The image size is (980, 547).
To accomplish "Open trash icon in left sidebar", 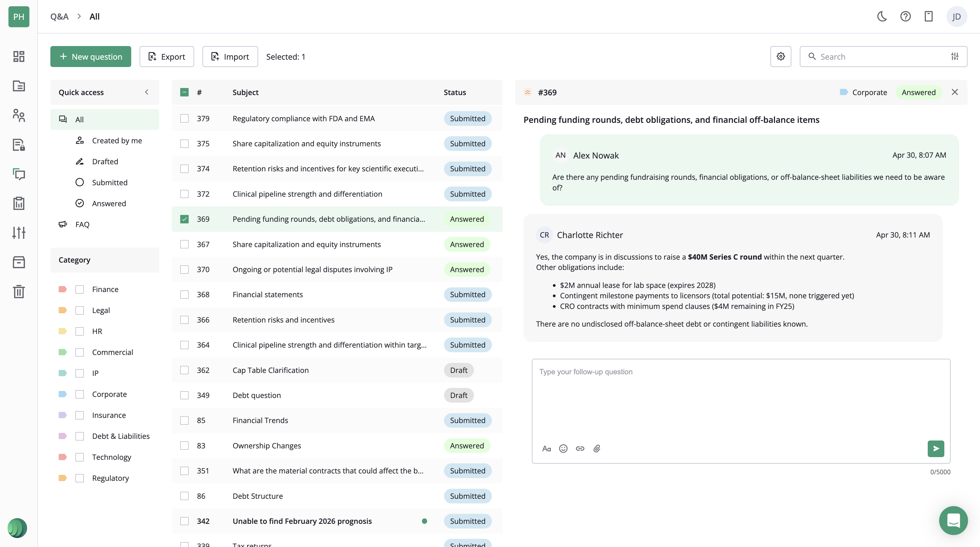I will (x=19, y=291).
